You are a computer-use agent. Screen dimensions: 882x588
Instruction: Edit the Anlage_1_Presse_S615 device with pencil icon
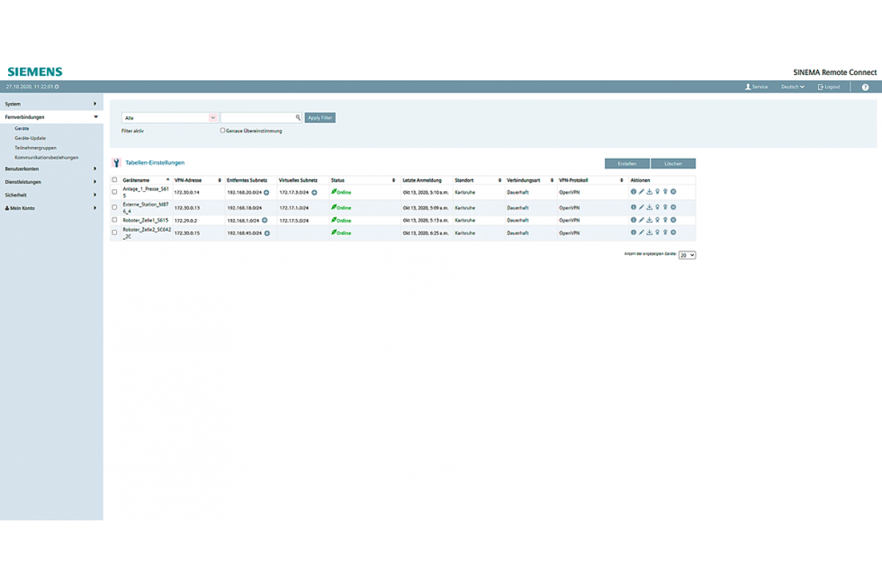(641, 192)
